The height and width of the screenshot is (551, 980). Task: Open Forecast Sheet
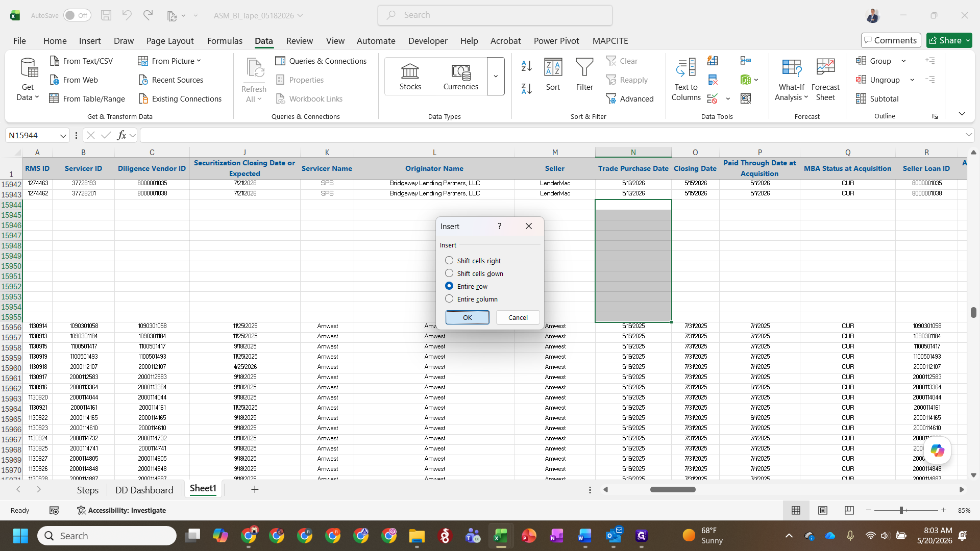click(x=825, y=80)
